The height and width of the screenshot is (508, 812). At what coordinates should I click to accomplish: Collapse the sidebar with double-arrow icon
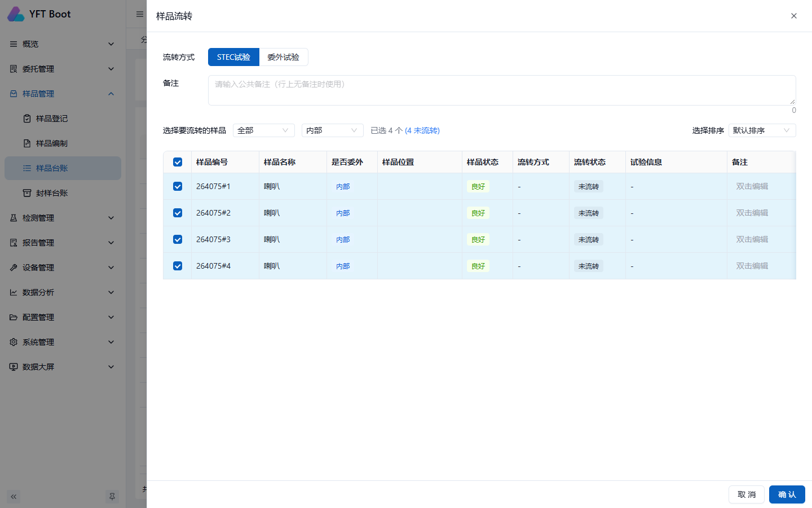[14, 497]
